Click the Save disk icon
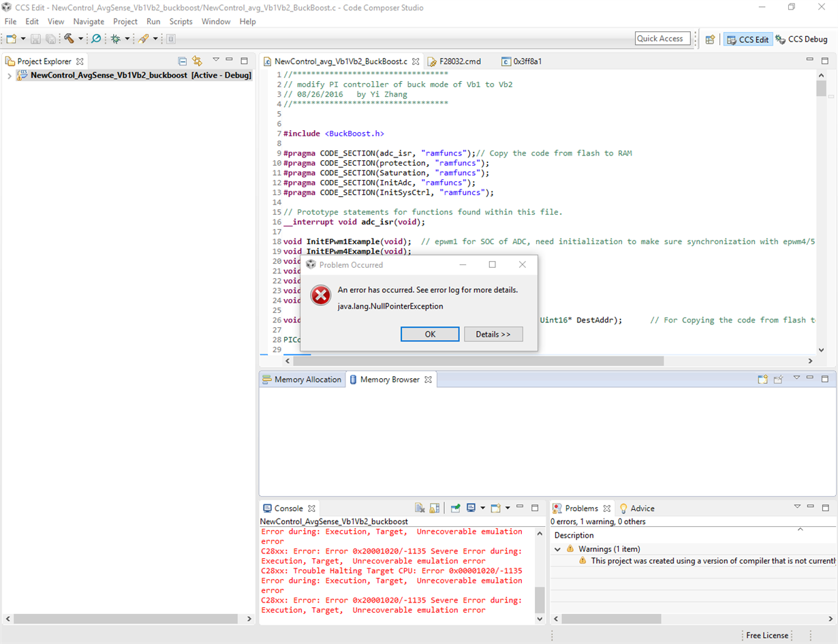 point(35,39)
